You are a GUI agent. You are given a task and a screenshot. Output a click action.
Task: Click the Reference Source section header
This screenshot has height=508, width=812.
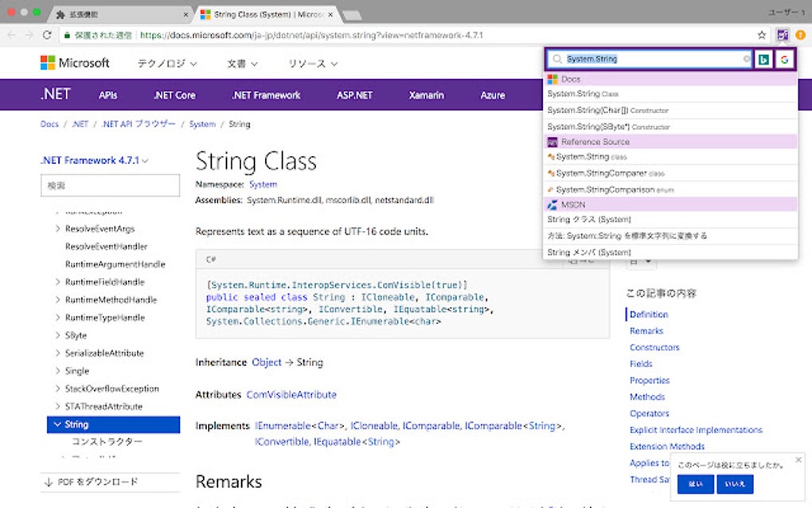[670, 142]
